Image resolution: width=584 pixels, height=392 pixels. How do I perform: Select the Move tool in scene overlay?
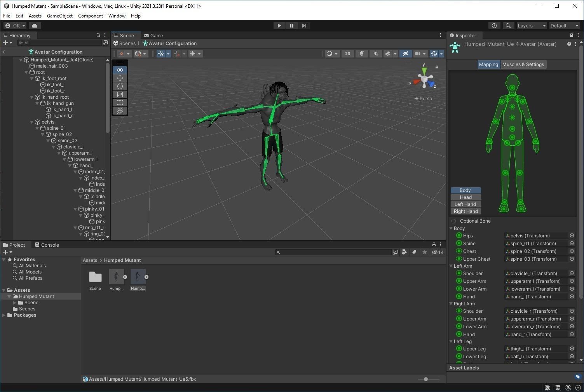coord(120,78)
